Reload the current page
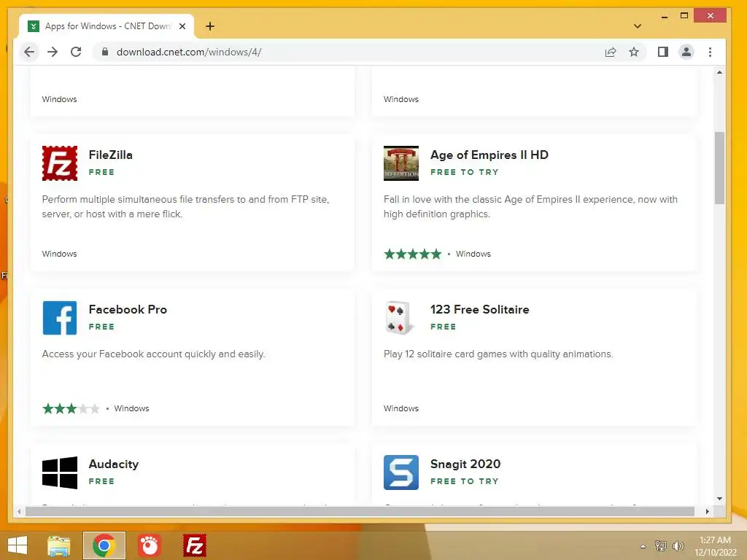 click(x=76, y=52)
